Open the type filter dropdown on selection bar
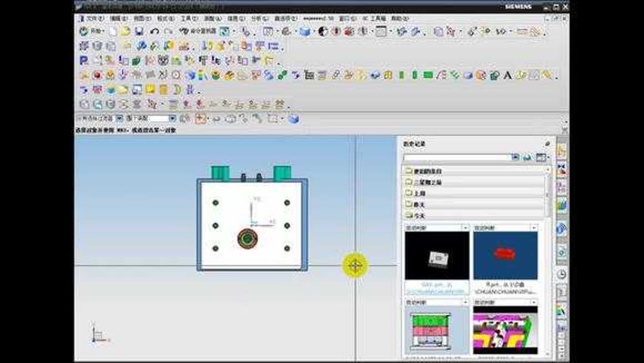 (173, 118)
